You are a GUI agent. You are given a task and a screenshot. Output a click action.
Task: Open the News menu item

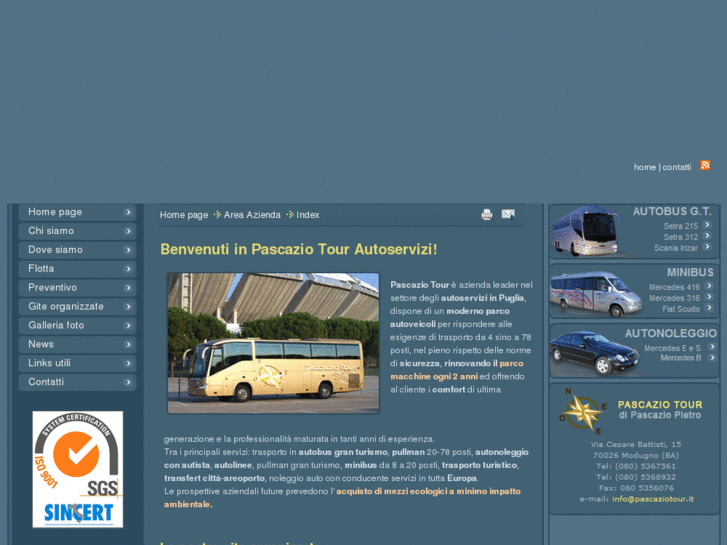click(77, 345)
